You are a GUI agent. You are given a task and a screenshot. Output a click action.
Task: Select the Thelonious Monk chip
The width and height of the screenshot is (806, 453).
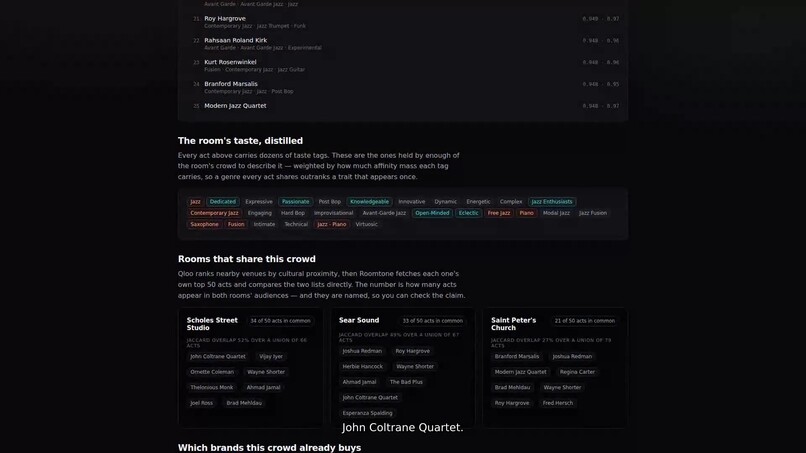[x=211, y=387]
